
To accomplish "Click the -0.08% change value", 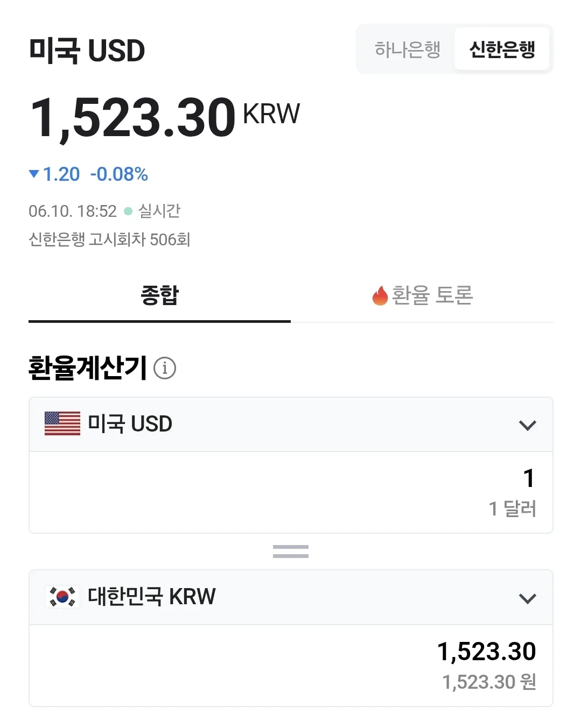I will point(119,174).
